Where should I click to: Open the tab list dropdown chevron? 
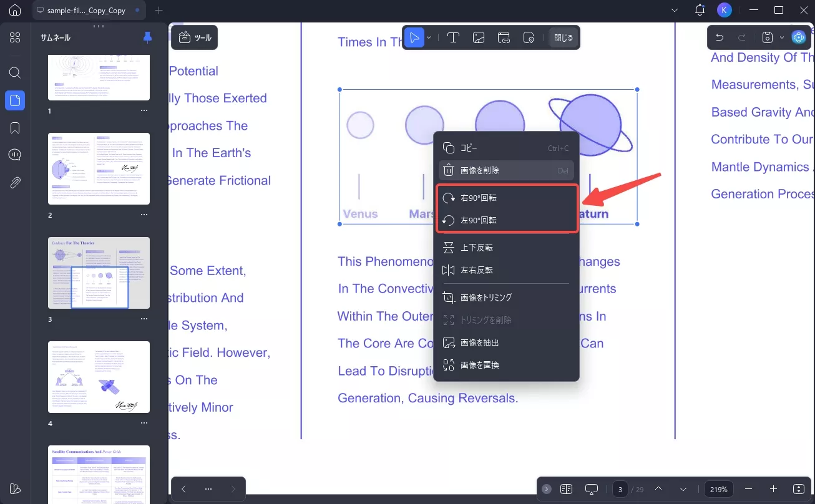coord(675,11)
